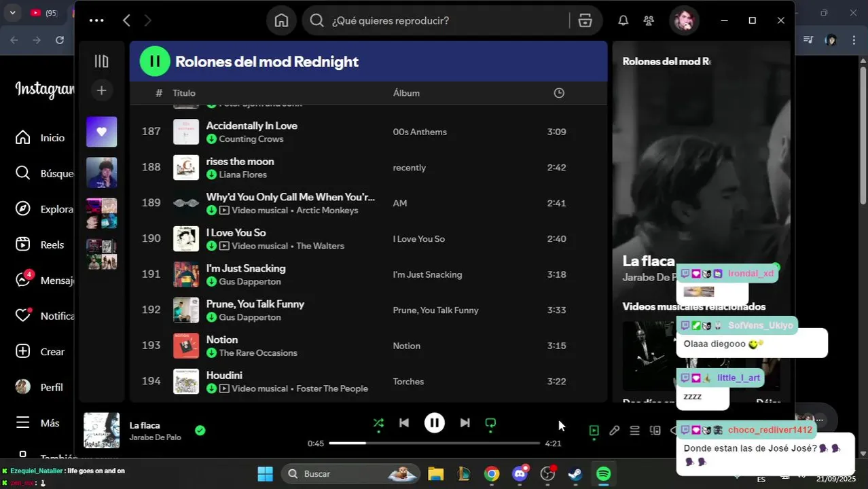868x489 pixels.
Task: Open the lyrics microphone icon
Action: 614,430
